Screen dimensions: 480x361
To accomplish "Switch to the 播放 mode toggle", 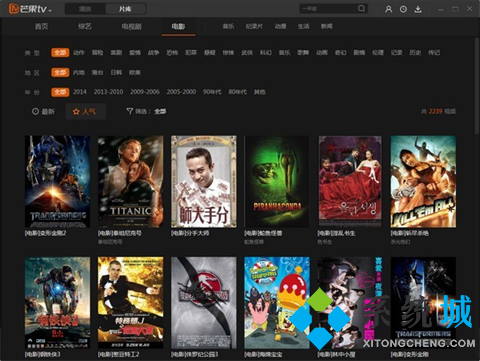I will pos(85,9).
